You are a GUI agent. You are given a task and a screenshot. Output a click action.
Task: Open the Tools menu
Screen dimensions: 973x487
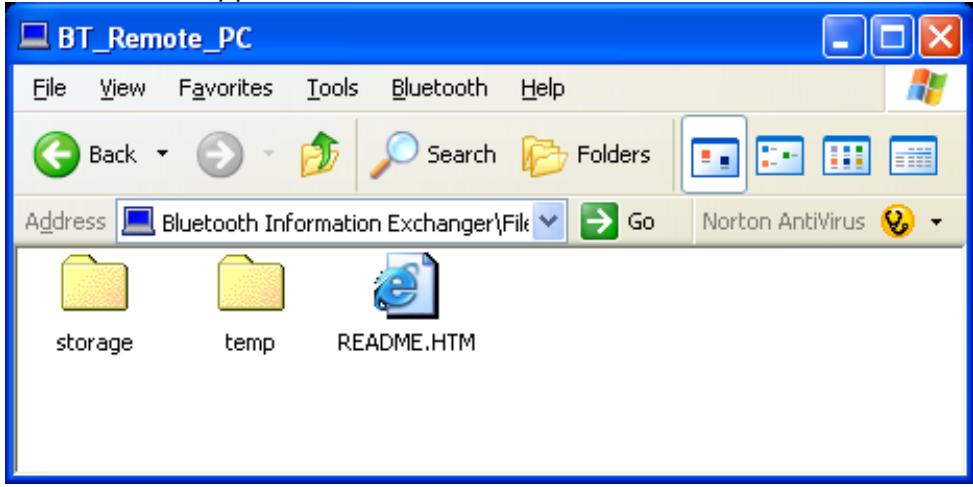coord(333,88)
